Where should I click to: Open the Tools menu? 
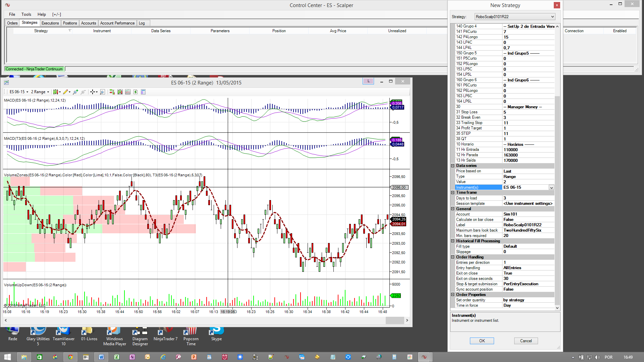pyautogui.click(x=26, y=14)
